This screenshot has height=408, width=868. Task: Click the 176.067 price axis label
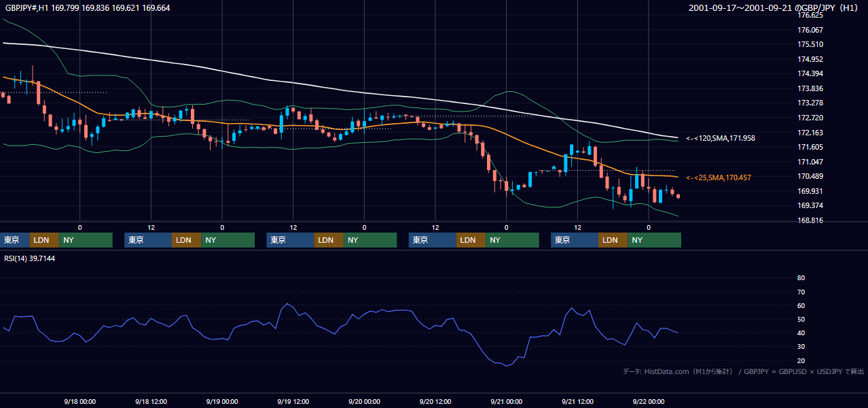click(x=810, y=30)
